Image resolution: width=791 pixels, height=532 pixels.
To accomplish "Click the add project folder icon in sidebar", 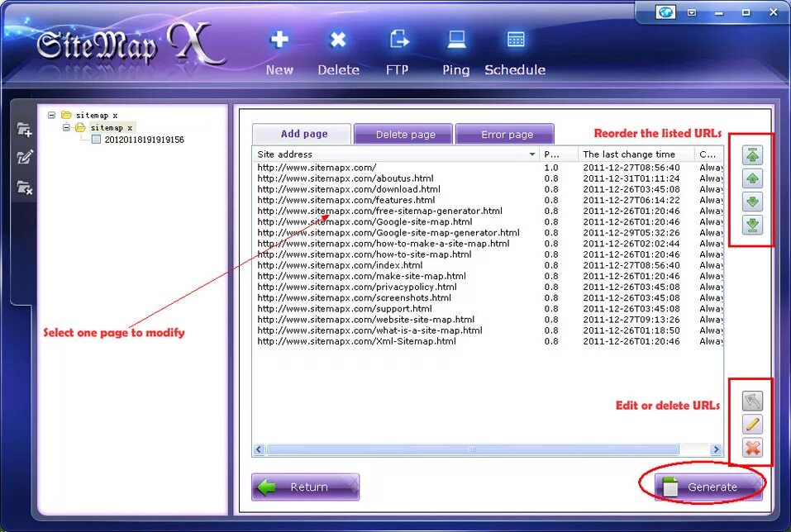I will click(x=24, y=129).
